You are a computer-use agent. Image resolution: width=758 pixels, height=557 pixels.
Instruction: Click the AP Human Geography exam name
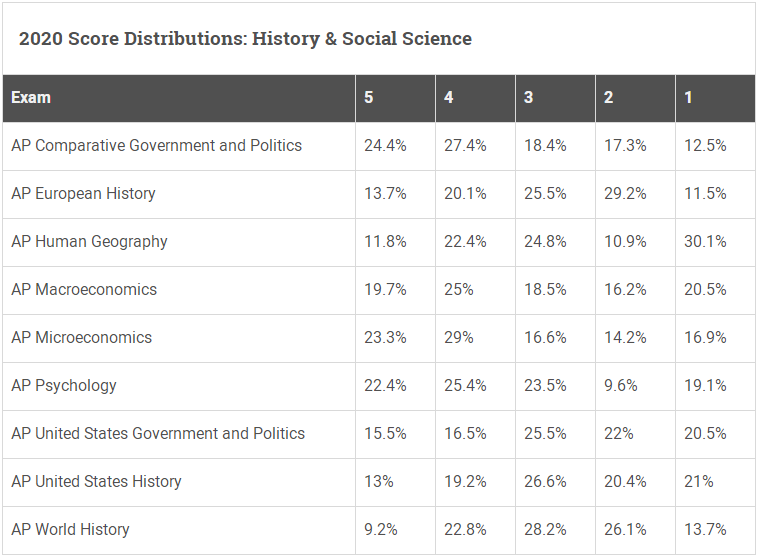coord(89,242)
